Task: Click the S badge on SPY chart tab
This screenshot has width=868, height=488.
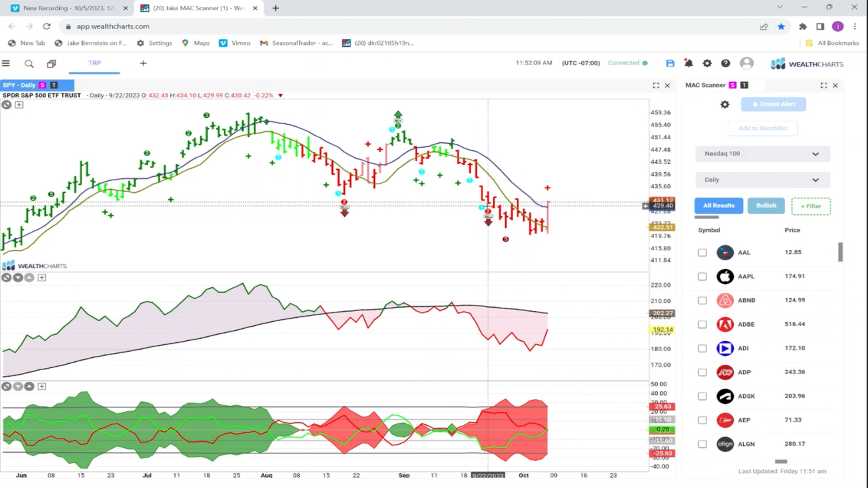Action: pyautogui.click(x=42, y=85)
